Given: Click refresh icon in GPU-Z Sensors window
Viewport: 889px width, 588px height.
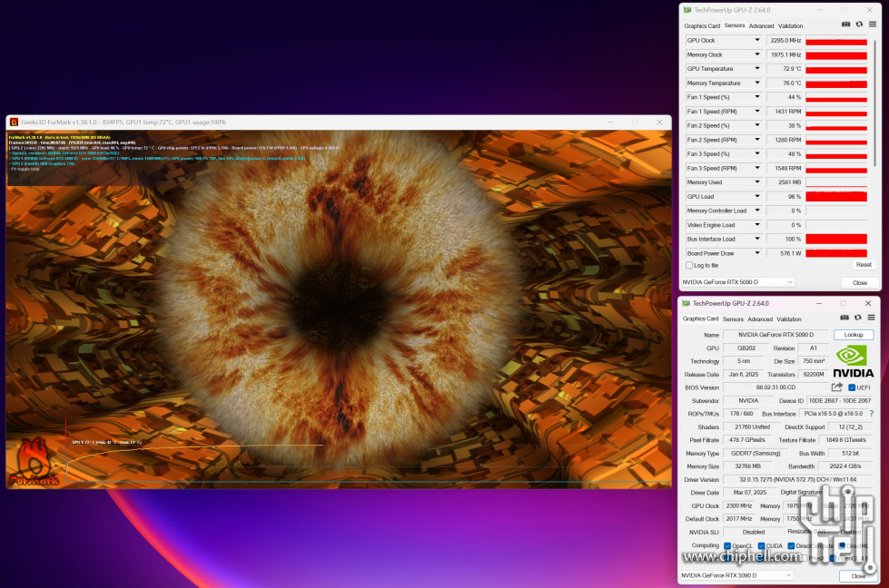Looking at the screenshot, I should [x=859, y=24].
